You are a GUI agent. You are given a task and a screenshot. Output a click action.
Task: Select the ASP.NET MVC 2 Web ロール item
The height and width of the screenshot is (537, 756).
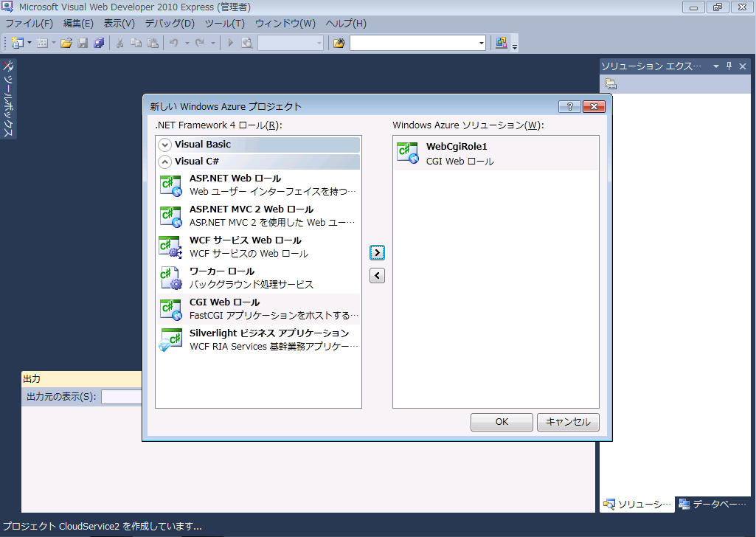[x=258, y=216]
